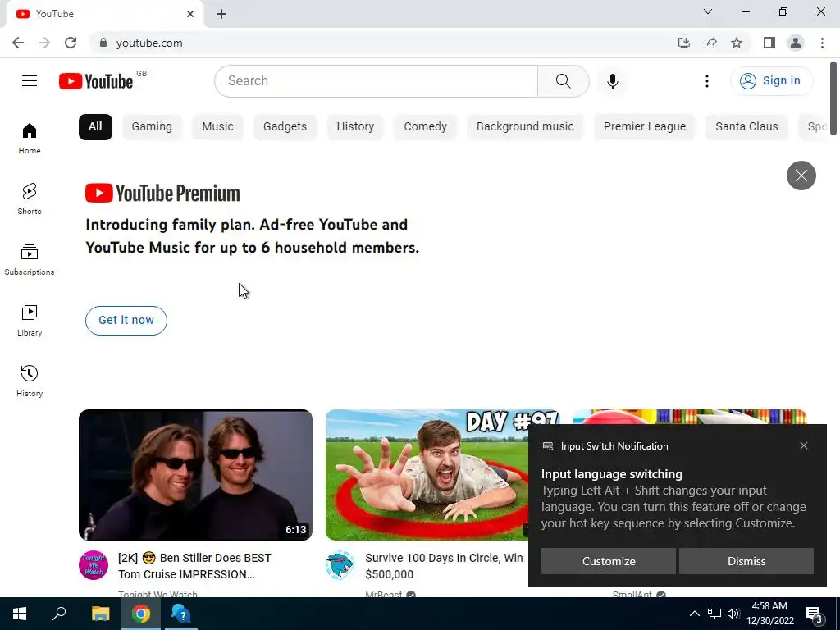Select the Comedy filter chip

pyautogui.click(x=426, y=127)
